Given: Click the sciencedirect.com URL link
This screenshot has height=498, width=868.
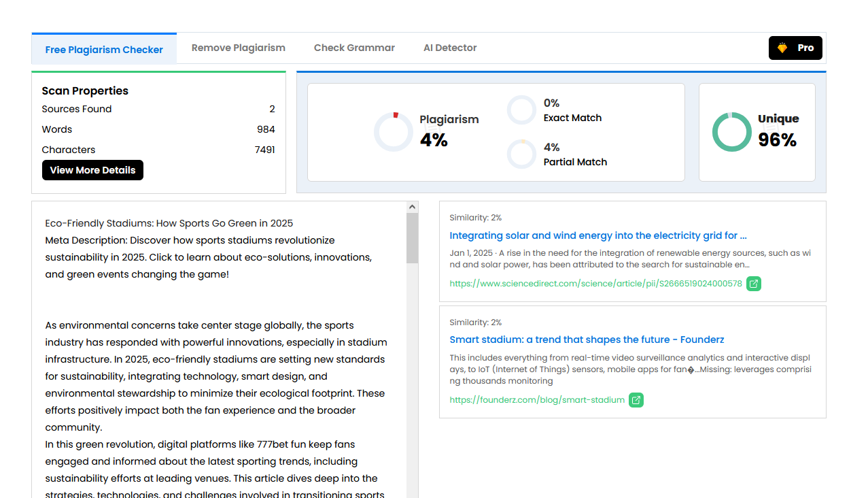Looking at the screenshot, I should click(x=596, y=284).
